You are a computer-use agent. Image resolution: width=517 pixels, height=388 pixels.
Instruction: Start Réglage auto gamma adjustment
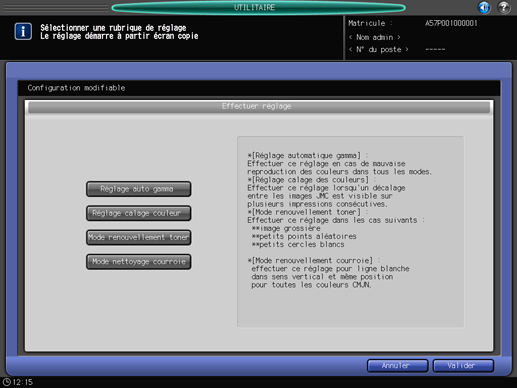coord(138,189)
